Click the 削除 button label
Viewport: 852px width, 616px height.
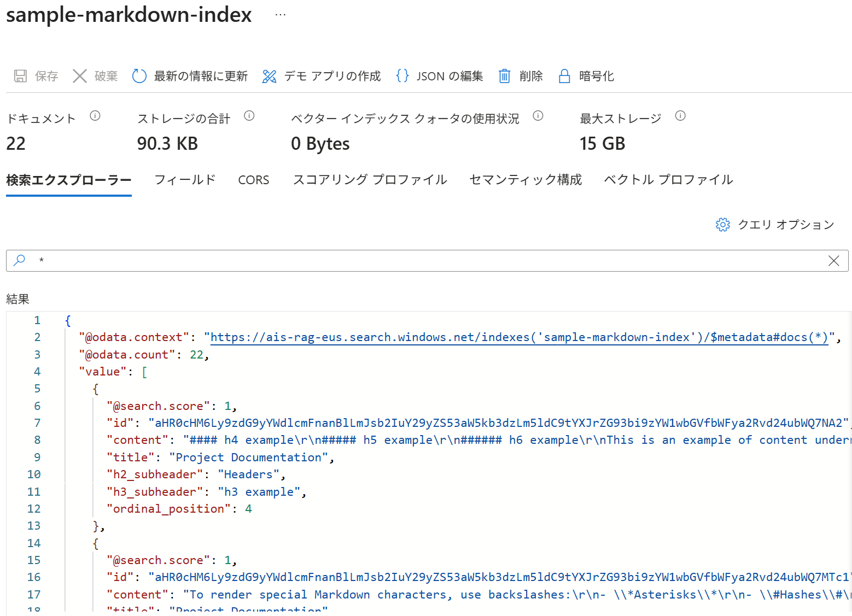[531, 77]
